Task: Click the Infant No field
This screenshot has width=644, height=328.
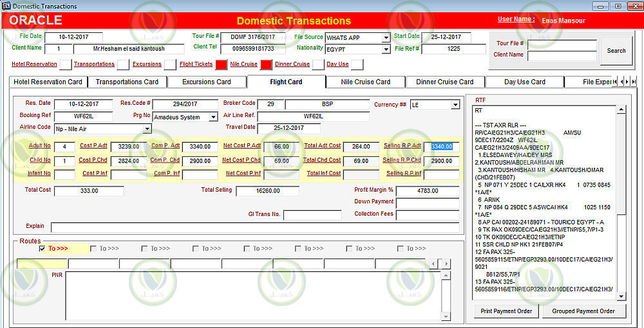Action: [x=64, y=175]
